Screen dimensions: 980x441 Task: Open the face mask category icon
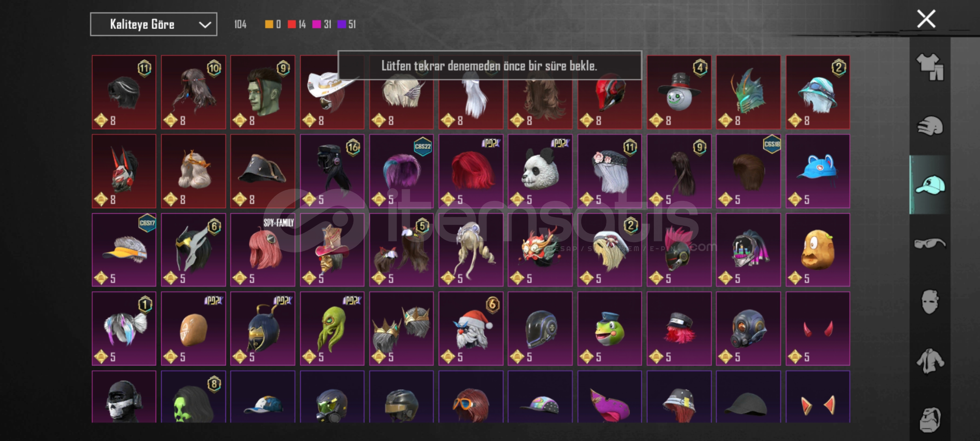pos(930,302)
